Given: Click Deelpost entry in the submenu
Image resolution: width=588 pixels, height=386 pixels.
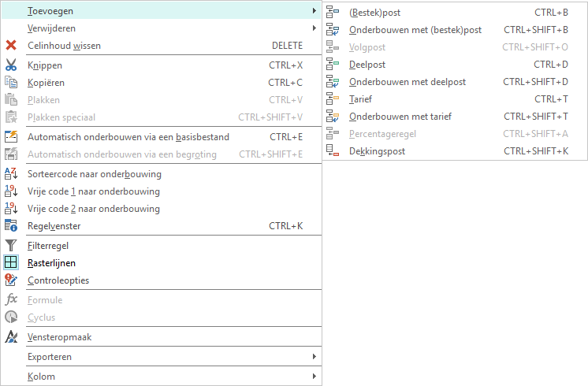Looking at the screenshot, I should (x=367, y=65).
